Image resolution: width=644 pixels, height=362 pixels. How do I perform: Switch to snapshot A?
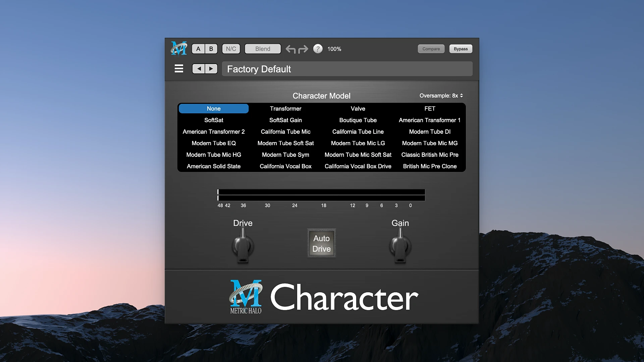198,49
